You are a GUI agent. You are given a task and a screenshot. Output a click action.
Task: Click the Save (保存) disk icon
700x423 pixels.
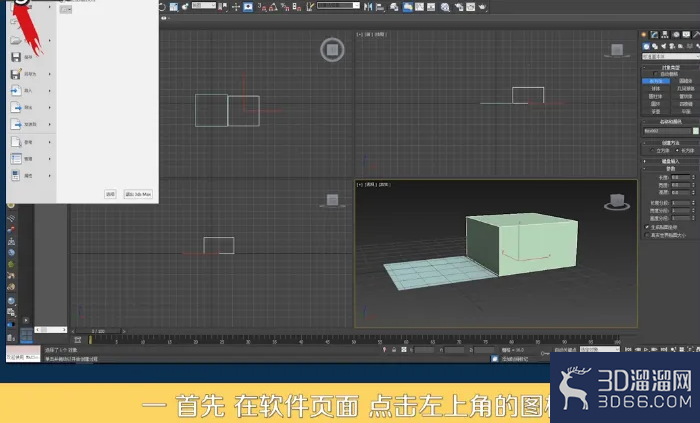(16, 57)
